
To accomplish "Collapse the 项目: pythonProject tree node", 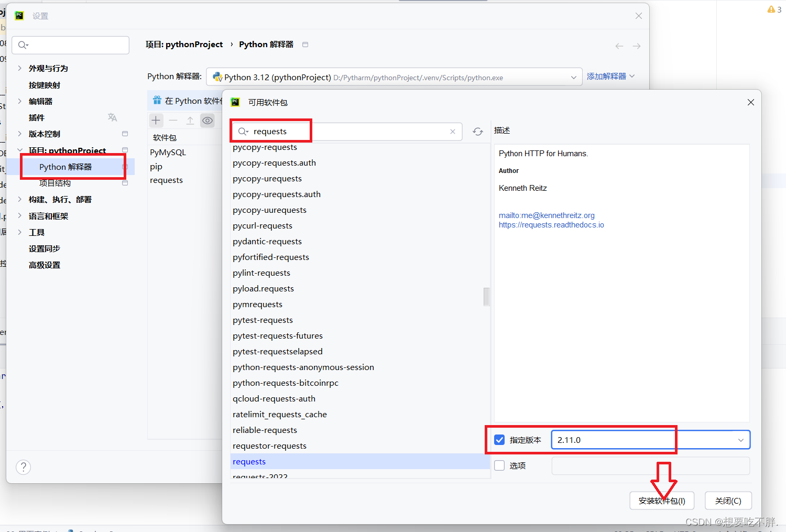I will coord(20,150).
